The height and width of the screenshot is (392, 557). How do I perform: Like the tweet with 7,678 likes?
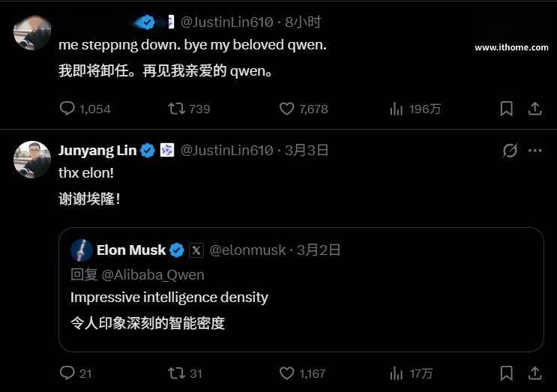(286, 109)
